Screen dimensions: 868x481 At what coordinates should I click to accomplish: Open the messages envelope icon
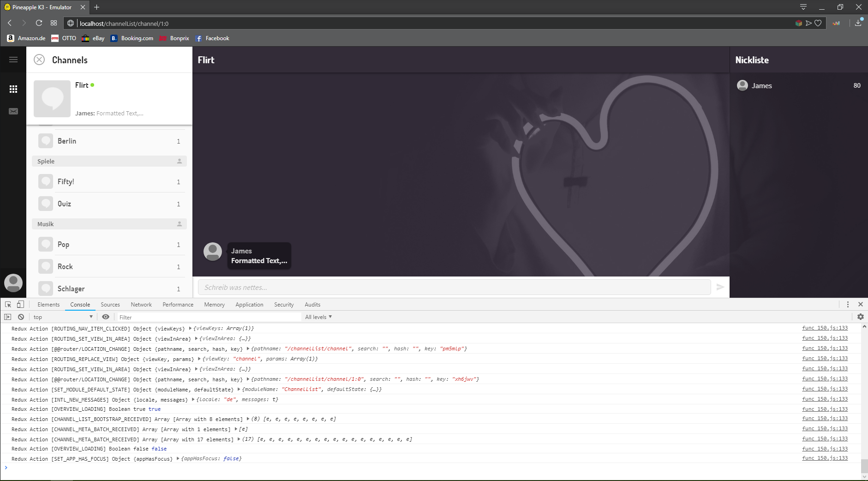pos(13,111)
